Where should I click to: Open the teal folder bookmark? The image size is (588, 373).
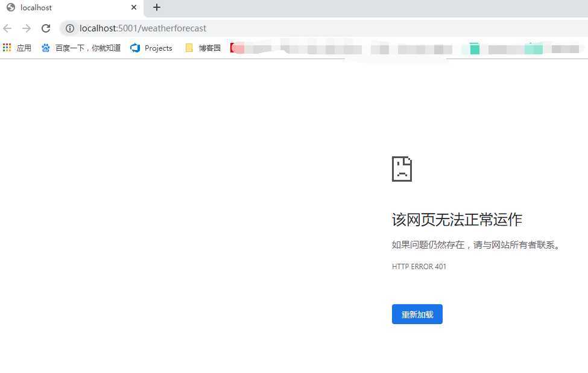click(474, 48)
